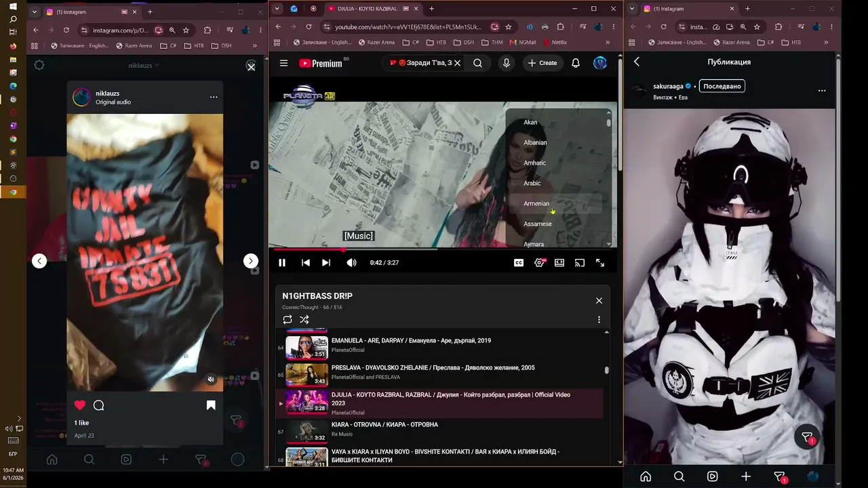Open YouTube player settings gear
The width and height of the screenshot is (868, 488).
539,263
